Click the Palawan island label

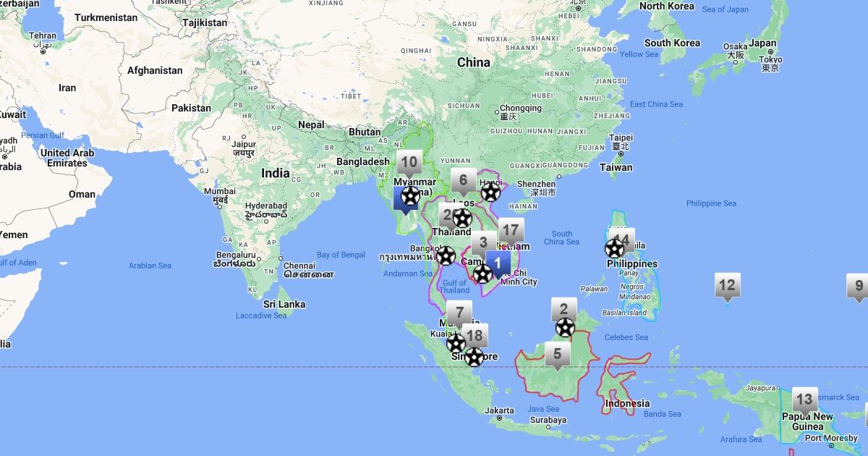pos(594,288)
